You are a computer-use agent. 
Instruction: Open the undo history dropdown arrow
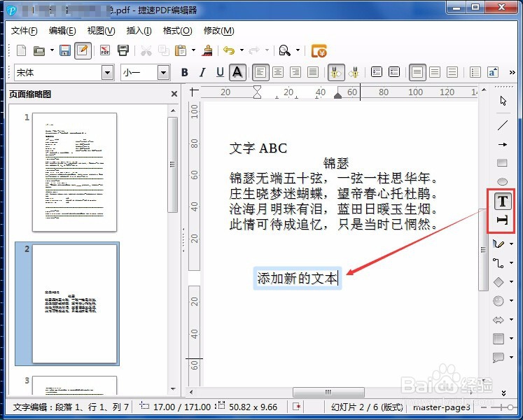(x=242, y=50)
